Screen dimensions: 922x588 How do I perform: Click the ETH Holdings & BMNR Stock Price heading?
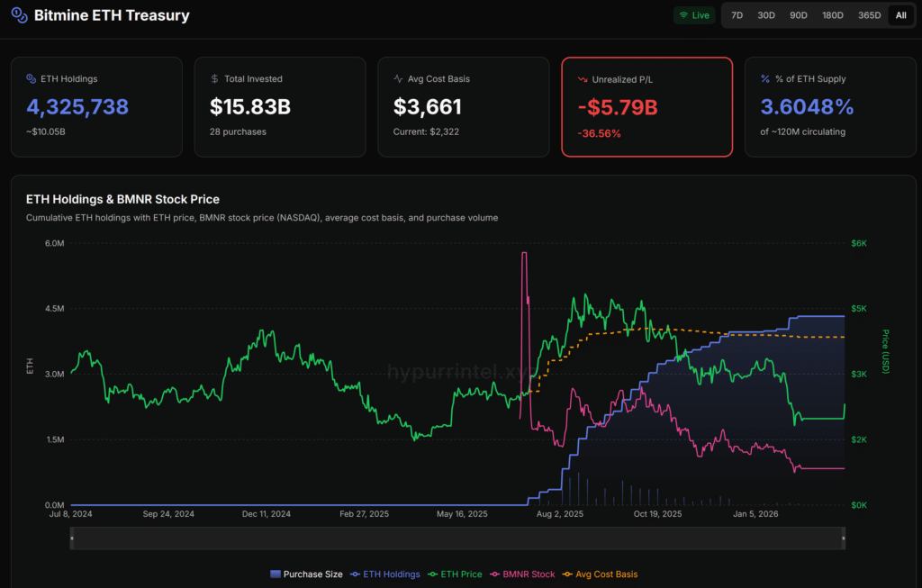pos(122,199)
